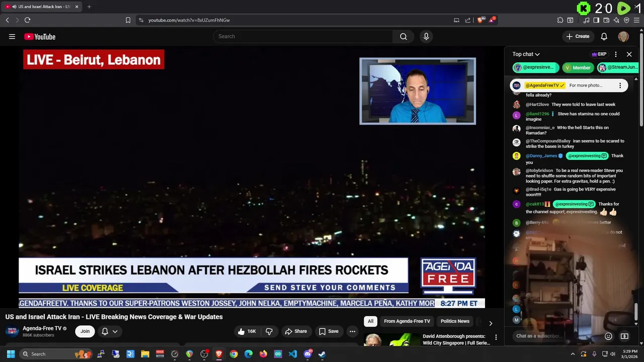Click the @expresinve... super chat chip
Viewport: 644px width, 362px height.
click(536, 67)
